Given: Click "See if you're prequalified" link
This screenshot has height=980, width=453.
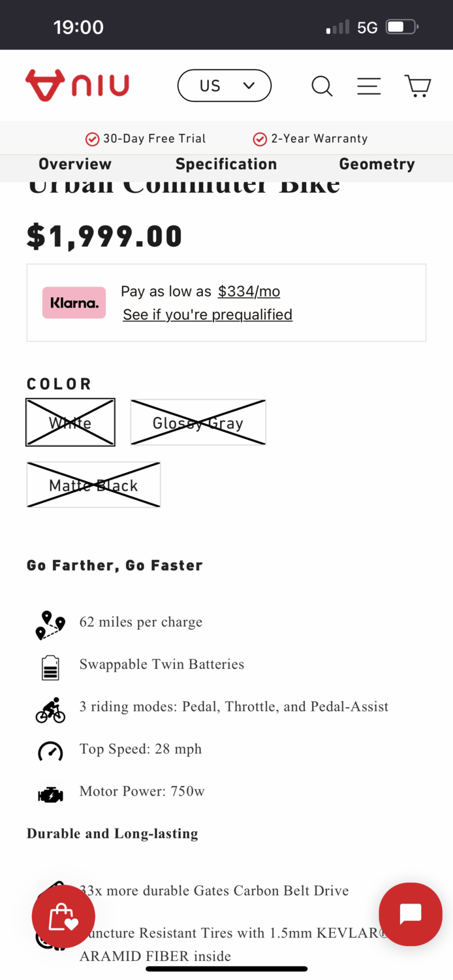Looking at the screenshot, I should [208, 315].
